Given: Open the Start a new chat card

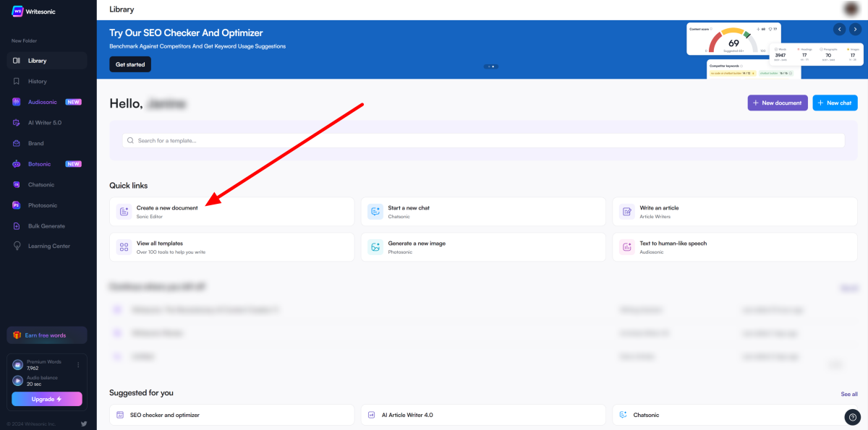Looking at the screenshot, I should tap(483, 212).
